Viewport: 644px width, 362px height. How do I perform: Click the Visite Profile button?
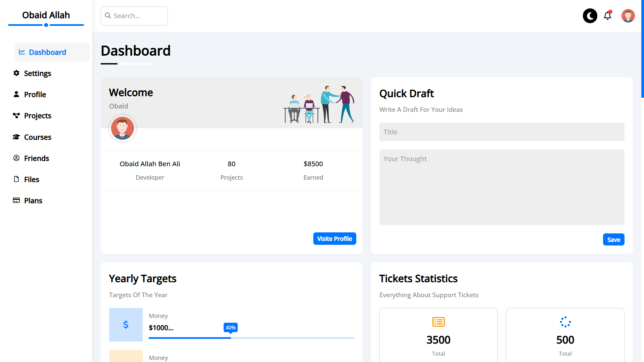(334, 239)
